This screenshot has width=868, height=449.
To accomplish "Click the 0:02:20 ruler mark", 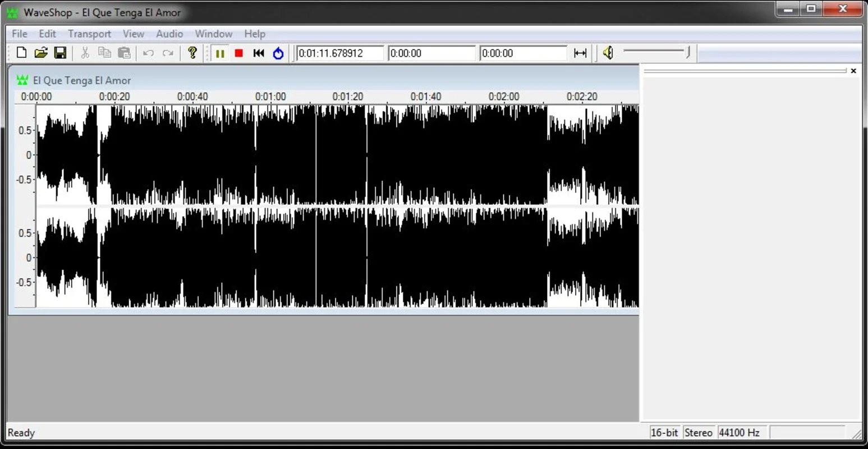I will [582, 97].
